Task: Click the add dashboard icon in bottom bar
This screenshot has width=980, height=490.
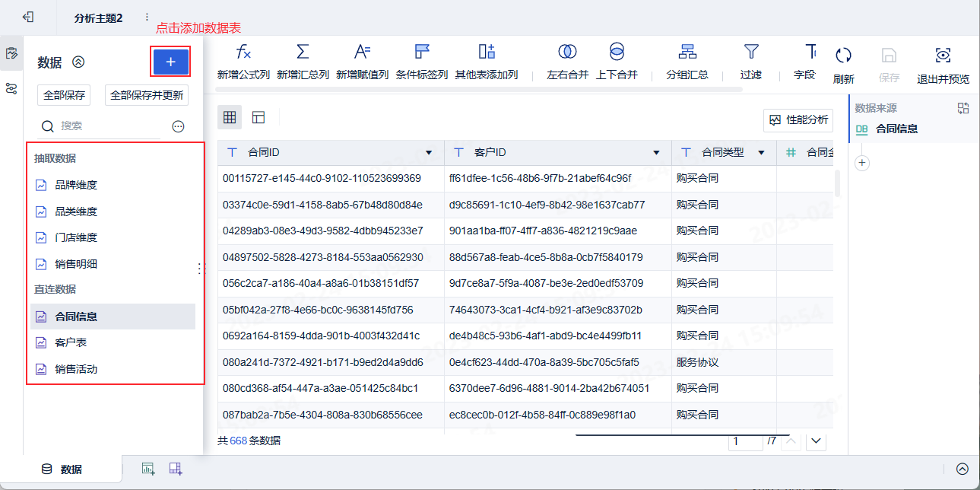Action: pos(176,469)
